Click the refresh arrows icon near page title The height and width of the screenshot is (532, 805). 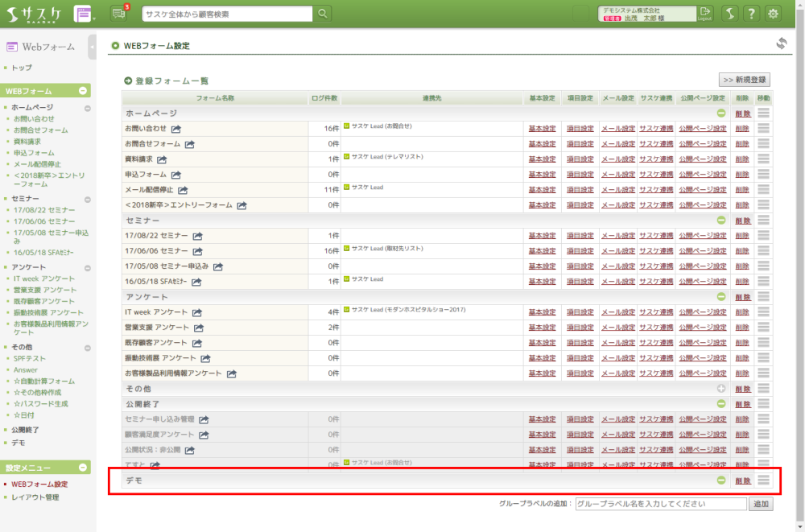pos(781,43)
